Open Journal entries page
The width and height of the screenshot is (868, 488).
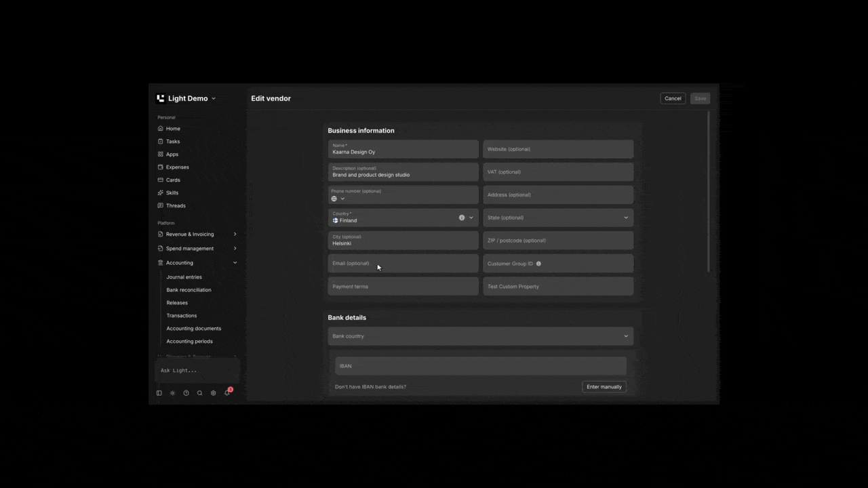[x=184, y=277]
